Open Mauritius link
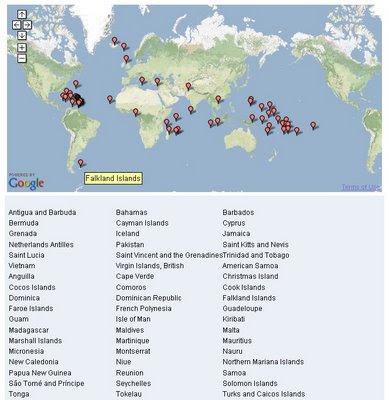389x400 pixels. (237, 341)
